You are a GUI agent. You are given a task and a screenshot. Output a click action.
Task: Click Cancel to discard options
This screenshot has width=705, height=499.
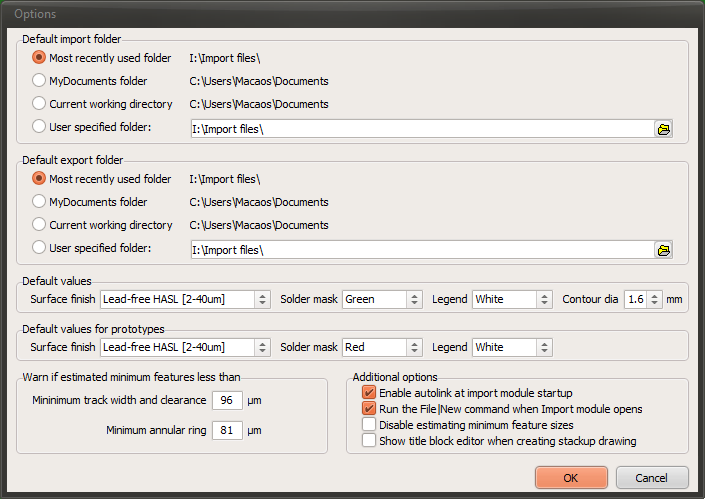pos(651,478)
